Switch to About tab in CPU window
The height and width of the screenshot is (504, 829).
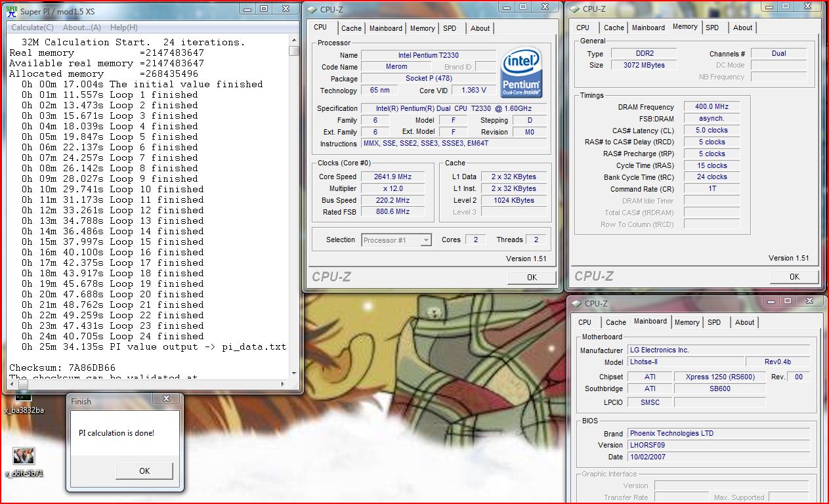tap(480, 28)
